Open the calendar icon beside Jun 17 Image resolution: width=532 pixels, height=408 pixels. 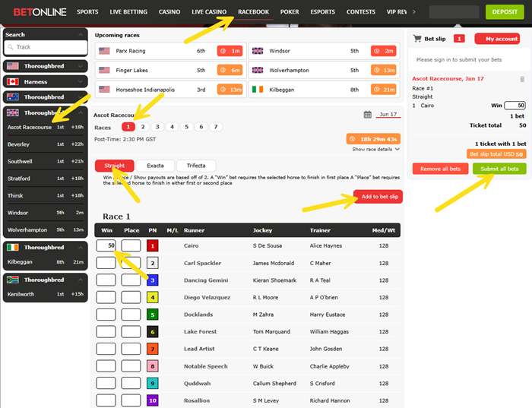click(x=368, y=115)
